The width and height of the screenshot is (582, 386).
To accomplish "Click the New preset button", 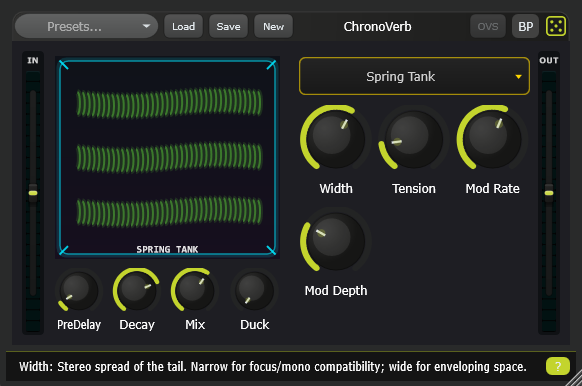I will (274, 26).
